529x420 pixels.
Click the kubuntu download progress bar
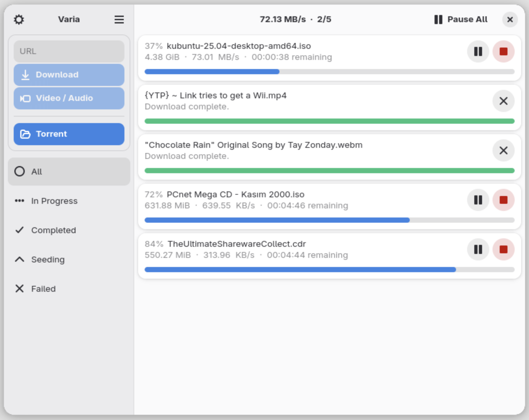click(329, 72)
